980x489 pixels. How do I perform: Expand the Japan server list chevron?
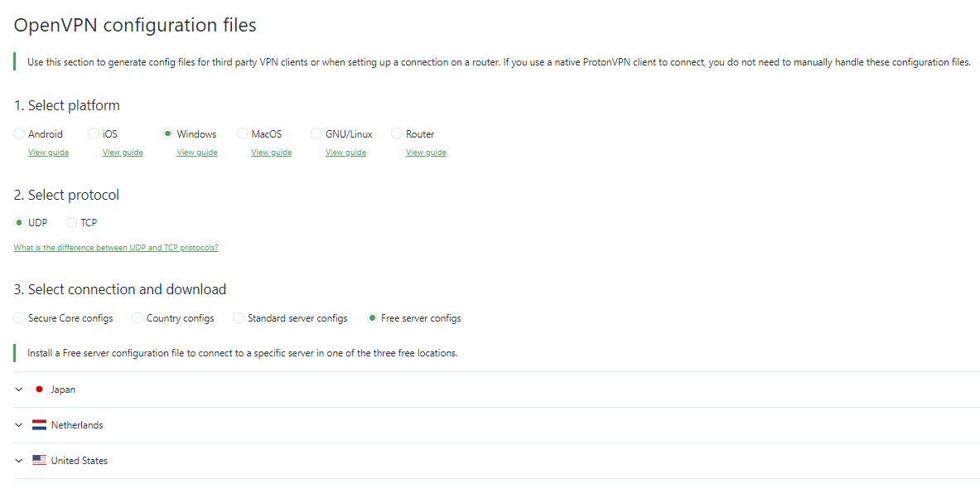pos(19,390)
